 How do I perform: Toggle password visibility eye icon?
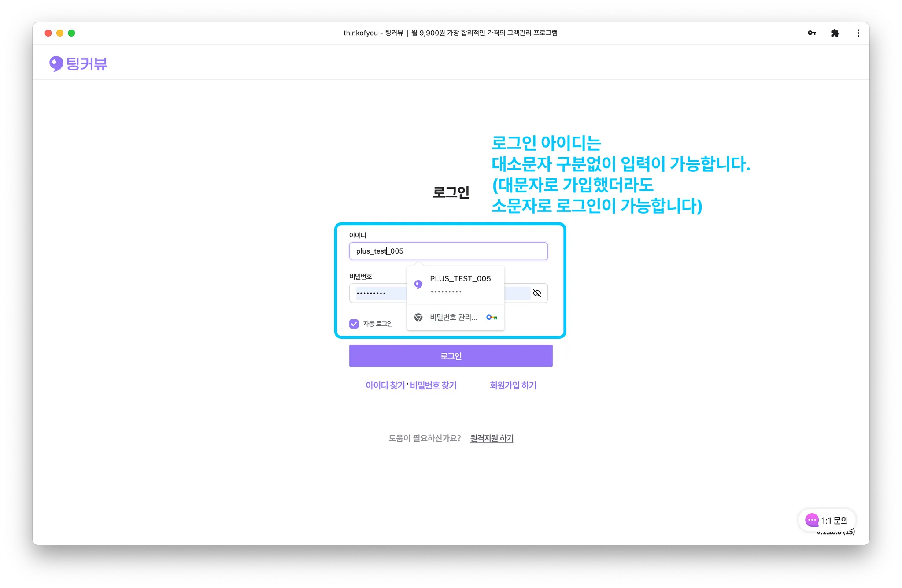point(537,293)
